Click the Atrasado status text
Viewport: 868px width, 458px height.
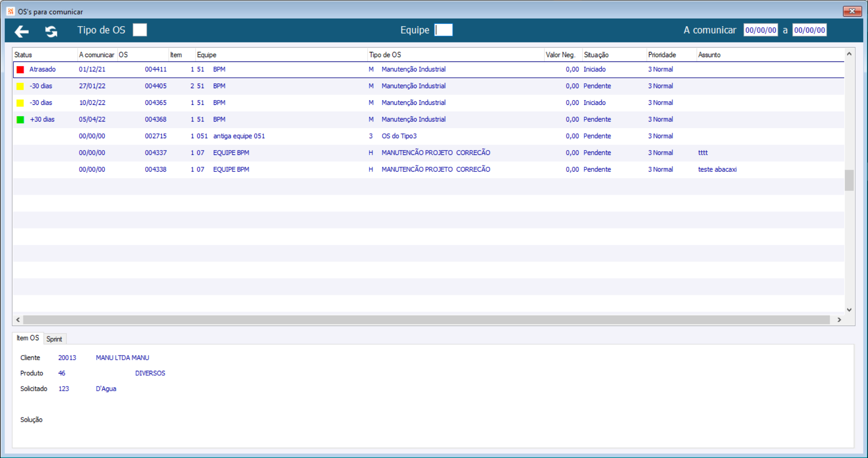[x=42, y=70]
